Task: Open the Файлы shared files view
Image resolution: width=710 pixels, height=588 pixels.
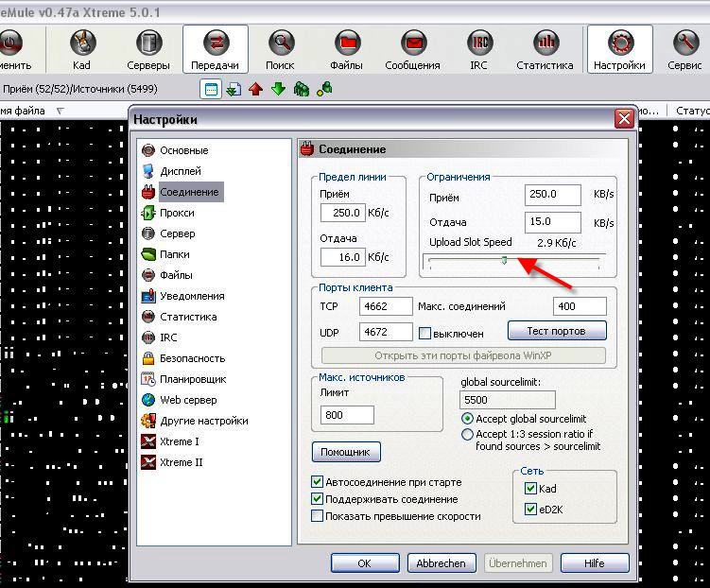Action: pos(346,50)
